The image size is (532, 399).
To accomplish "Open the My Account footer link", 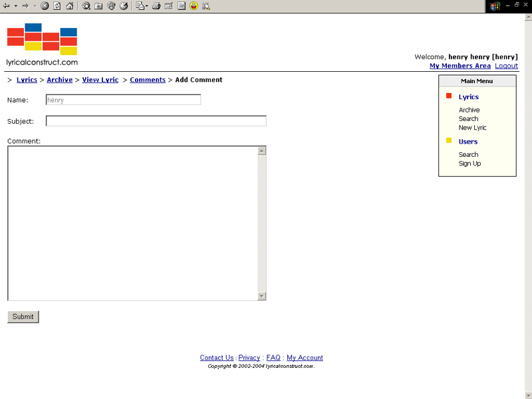I will pos(305,358).
